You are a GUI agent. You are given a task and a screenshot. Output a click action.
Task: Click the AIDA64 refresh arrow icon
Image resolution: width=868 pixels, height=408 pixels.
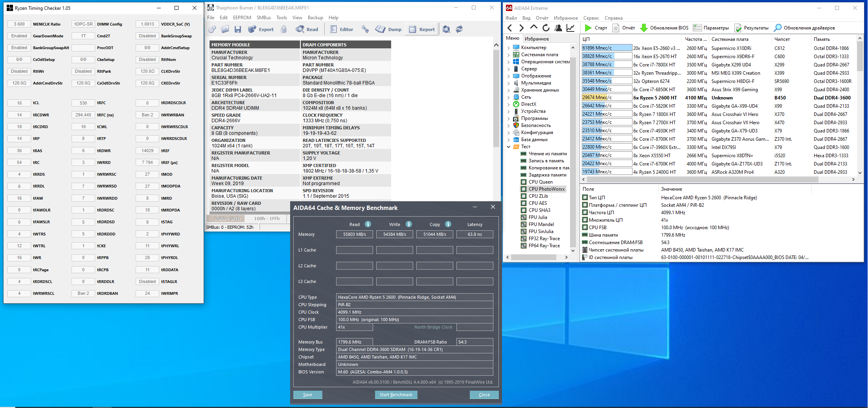546,28
